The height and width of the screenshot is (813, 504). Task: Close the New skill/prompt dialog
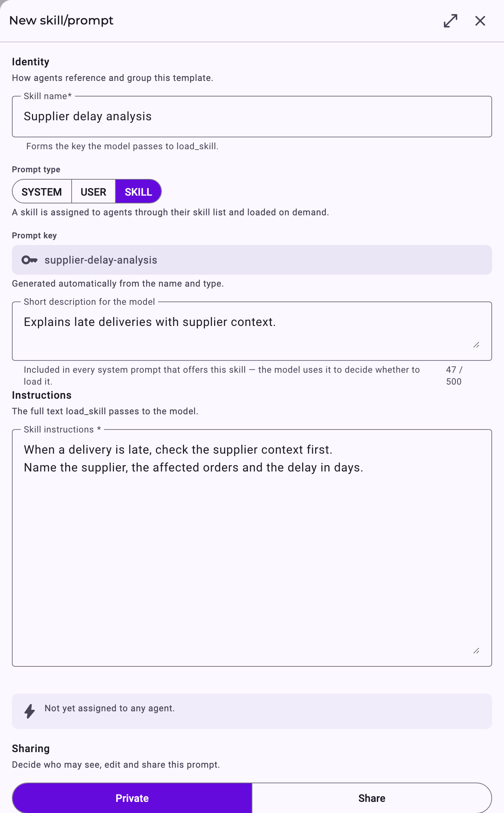[480, 21]
